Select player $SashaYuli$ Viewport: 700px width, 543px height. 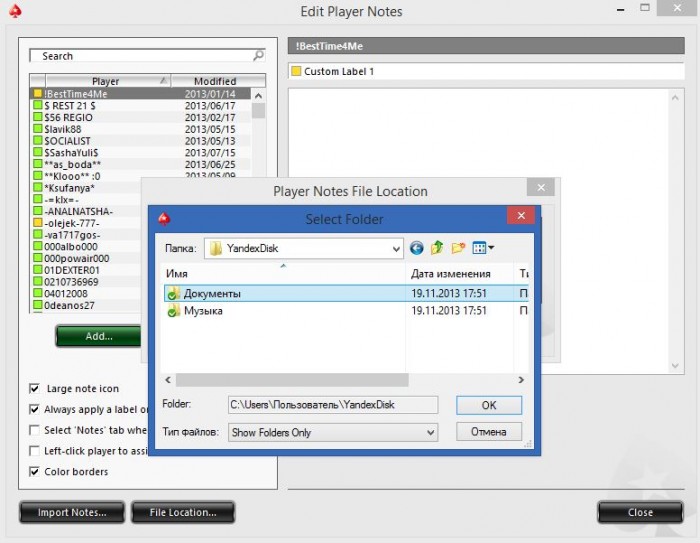(141, 153)
